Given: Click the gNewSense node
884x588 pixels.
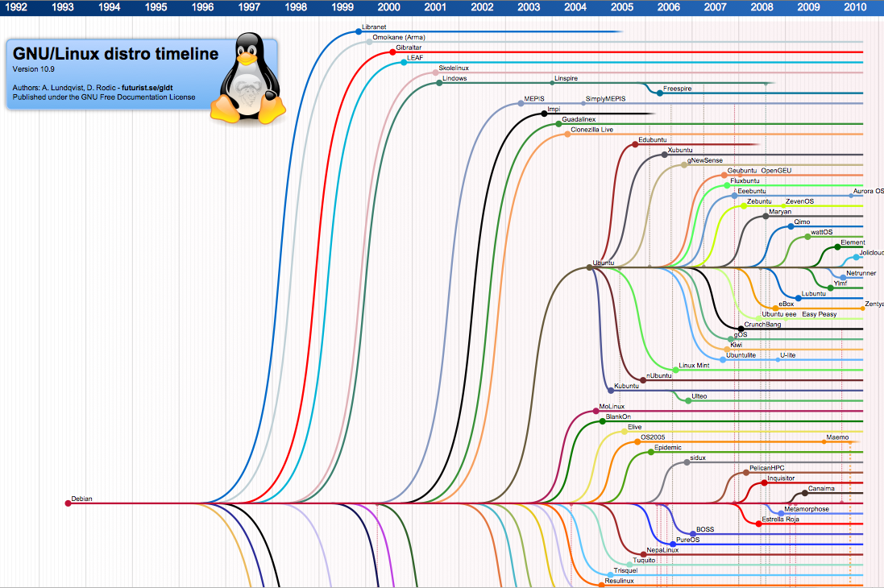Looking at the screenshot, I should click(x=684, y=164).
